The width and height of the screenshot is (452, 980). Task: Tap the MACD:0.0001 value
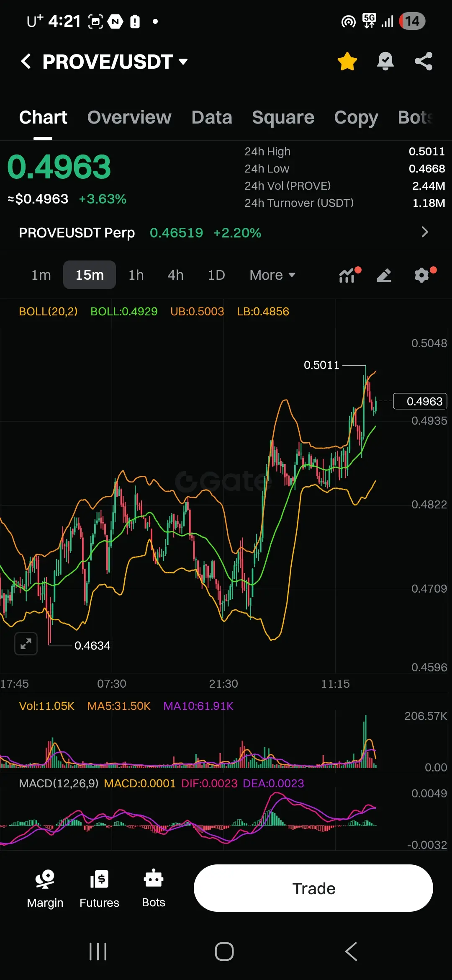(140, 783)
